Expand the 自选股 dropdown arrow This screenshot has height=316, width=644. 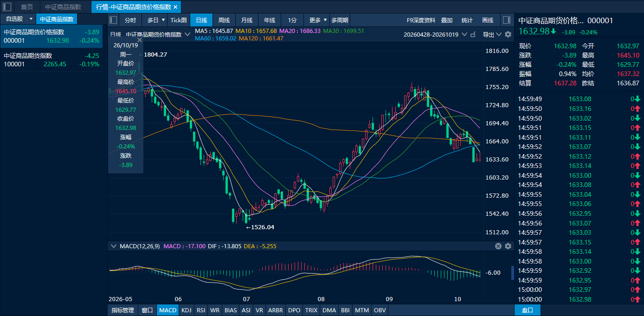point(31,19)
